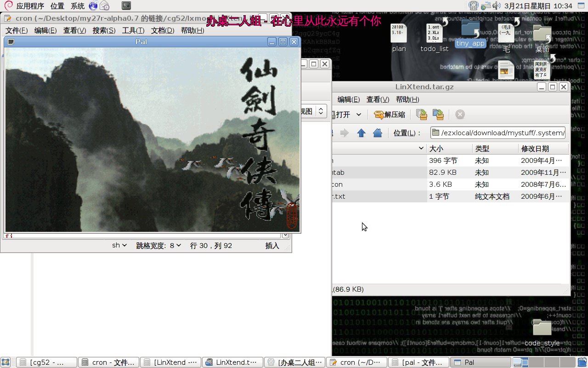Open 帮助(H) menu in cron editor
The height and width of the screenshot is (368, 588).
tap(192, 30)
